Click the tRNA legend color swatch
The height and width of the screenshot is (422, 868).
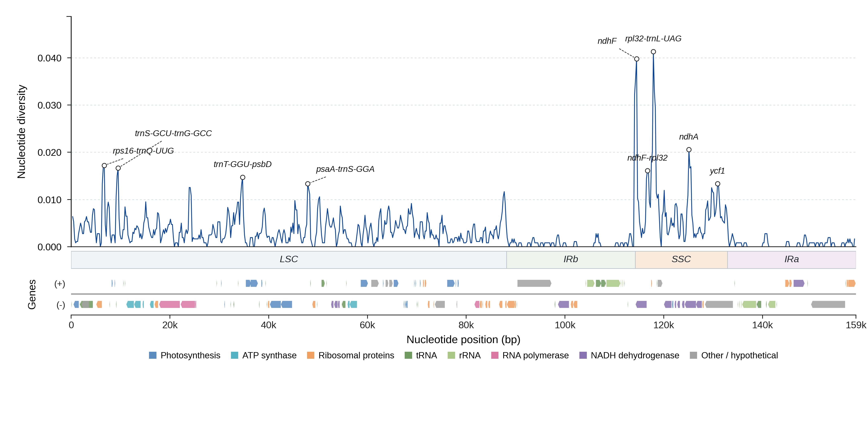[408, 355]
